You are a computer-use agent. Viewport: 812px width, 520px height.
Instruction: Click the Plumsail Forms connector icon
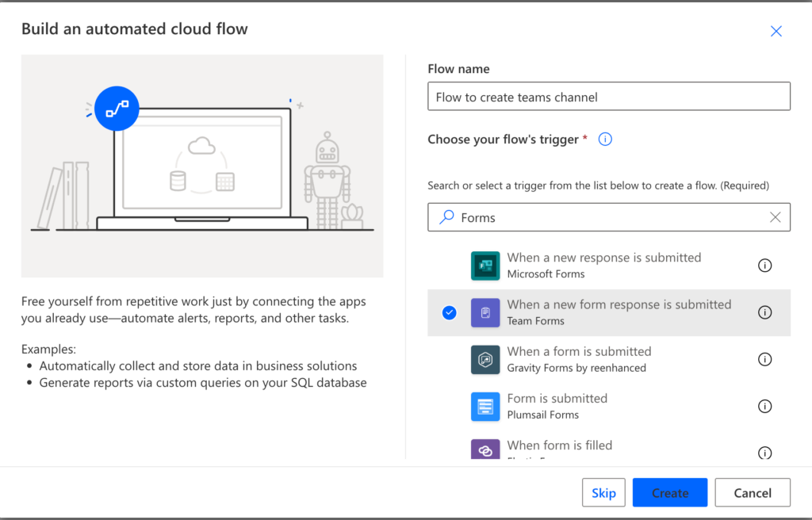coord(485,407)
